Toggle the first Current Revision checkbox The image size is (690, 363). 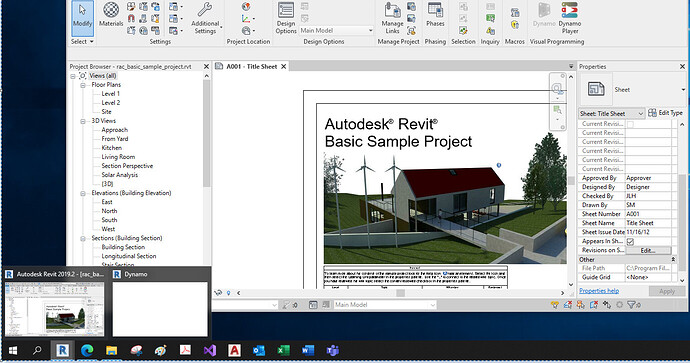pos(630,124)
